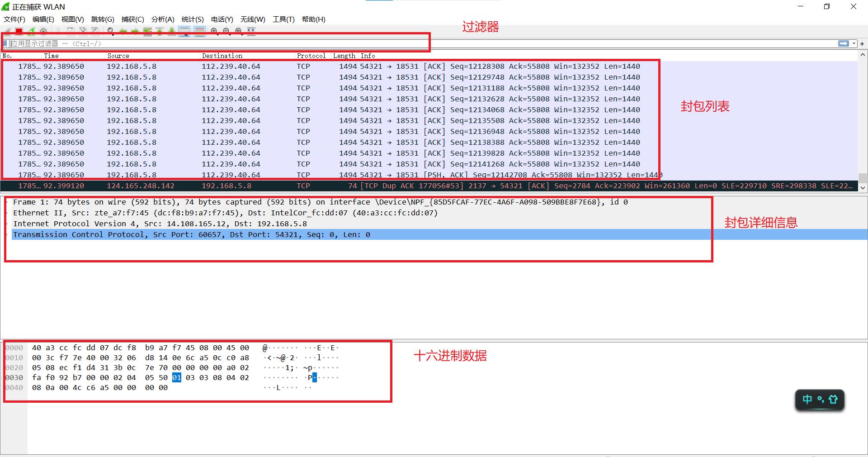This screenshot has width=868, height=457.
Task: Select packet row with Seq=12136948
Action: click(429, 131)
